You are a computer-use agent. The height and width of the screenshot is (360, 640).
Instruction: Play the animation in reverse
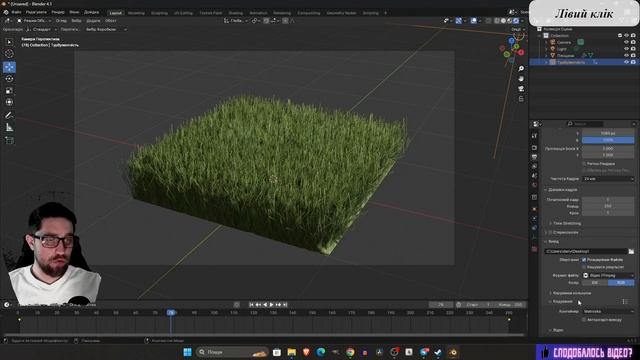click(265, 304)
